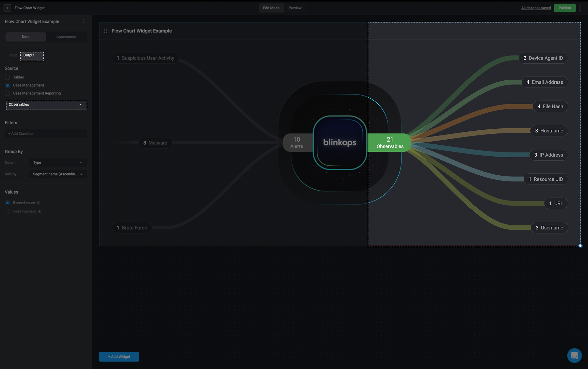Click the blinkops center logo
The width and height of the screenshot is (588, 369).
click(x=340, y=143)
